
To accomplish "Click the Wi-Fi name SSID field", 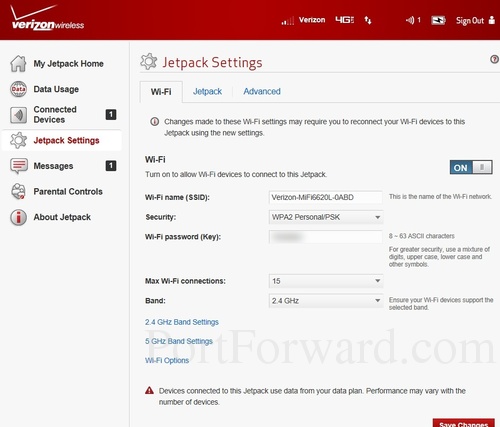I will coord(326,197).
